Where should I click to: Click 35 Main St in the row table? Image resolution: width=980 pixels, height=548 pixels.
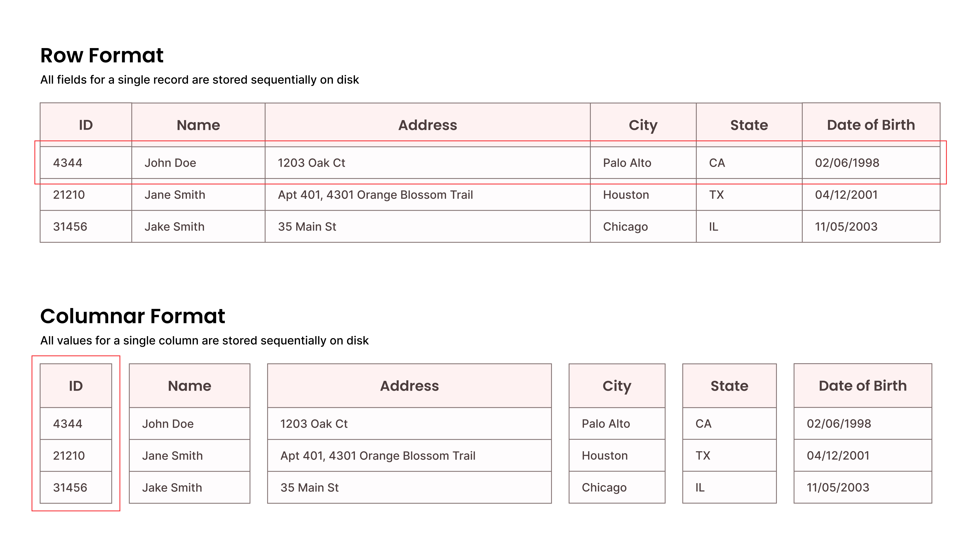click(307, 227)
